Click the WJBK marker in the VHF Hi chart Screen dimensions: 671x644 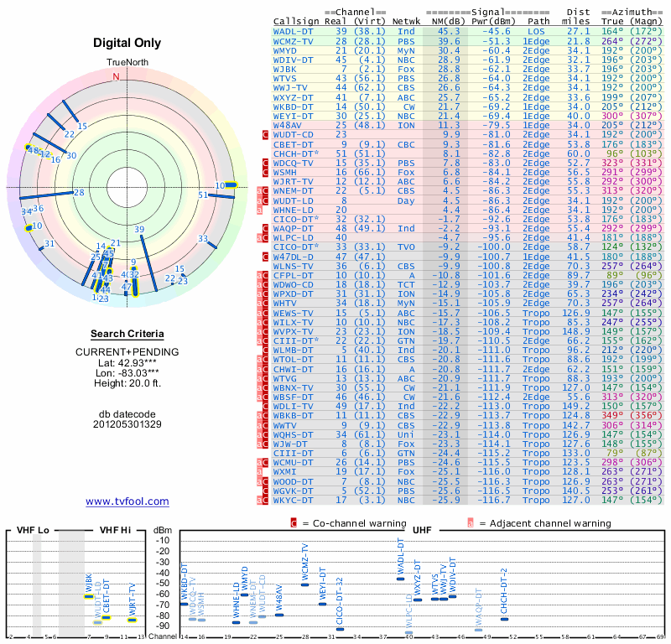pos(89,596)
